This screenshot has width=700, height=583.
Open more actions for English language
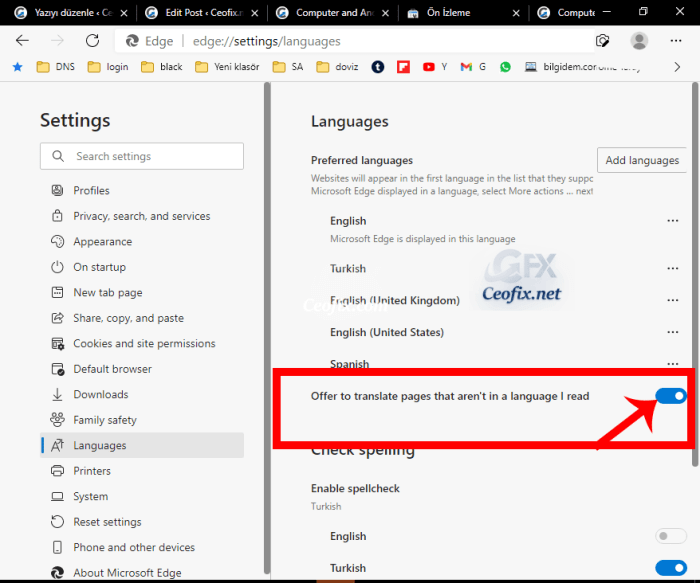[672, 221]
